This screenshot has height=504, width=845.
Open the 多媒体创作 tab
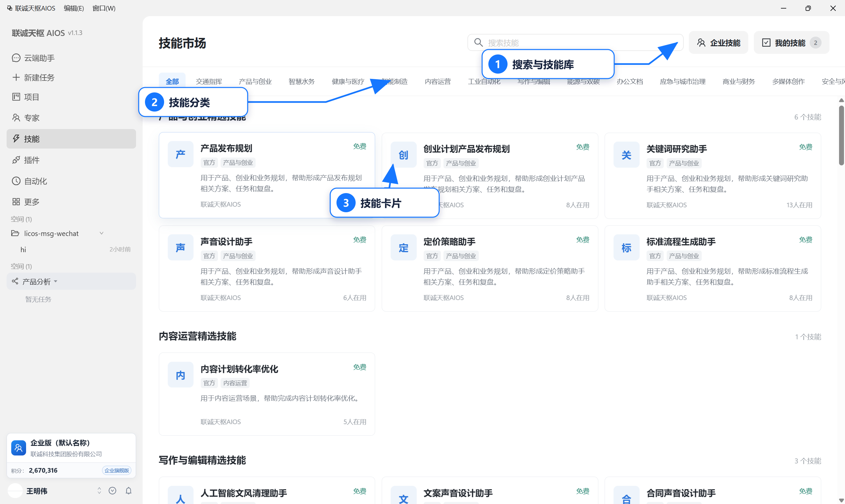(x=788, y=82)
